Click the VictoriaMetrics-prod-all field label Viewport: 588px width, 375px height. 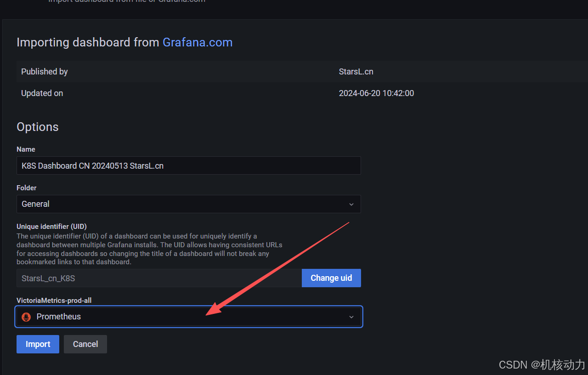(54, 301)
